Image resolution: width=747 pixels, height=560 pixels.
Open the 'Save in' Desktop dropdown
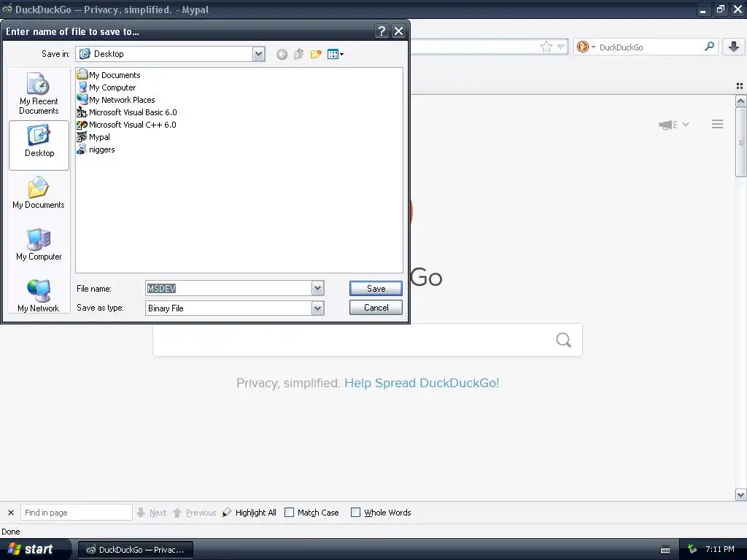point(258,54)
